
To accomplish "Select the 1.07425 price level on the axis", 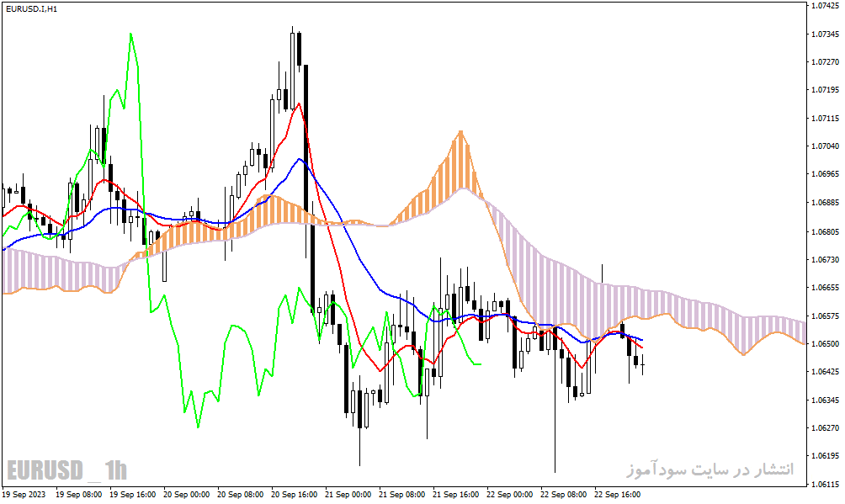I will click(825, 6).
